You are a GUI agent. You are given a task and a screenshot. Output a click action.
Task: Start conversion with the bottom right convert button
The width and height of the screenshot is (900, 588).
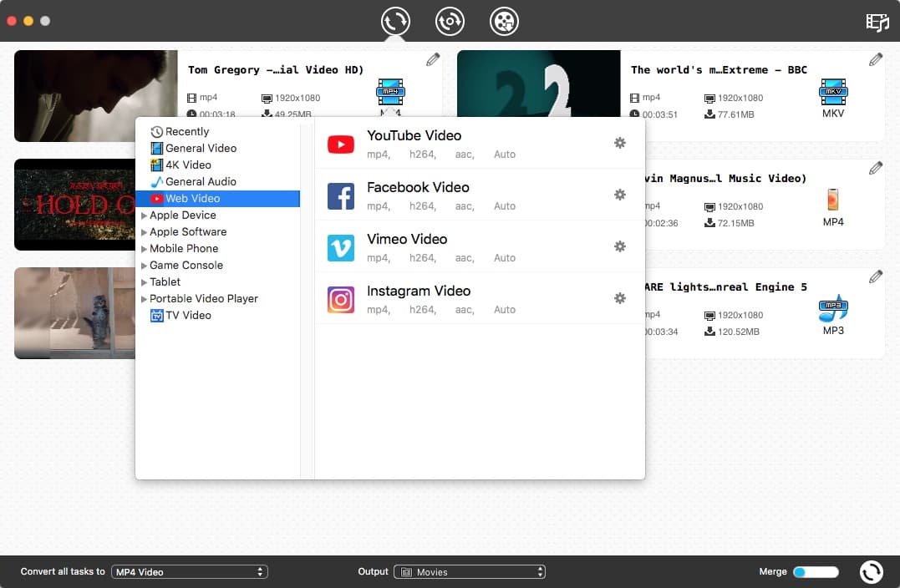tap(871, 571)
